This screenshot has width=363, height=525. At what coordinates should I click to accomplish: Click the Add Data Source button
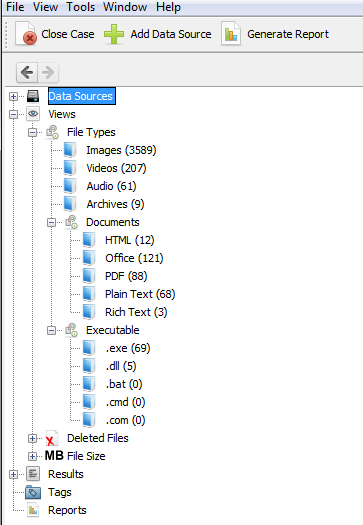[x=157, y=34]
